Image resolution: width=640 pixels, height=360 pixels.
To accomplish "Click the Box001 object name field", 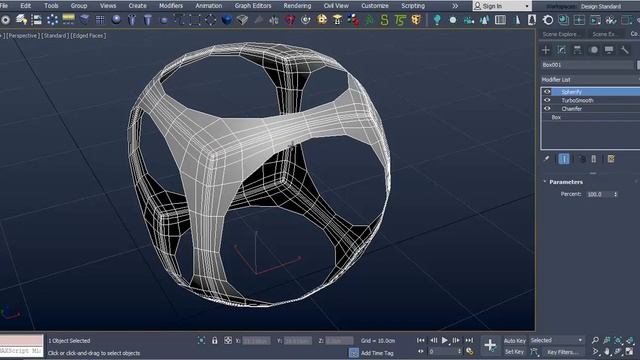I will click(x=587, y=65).
